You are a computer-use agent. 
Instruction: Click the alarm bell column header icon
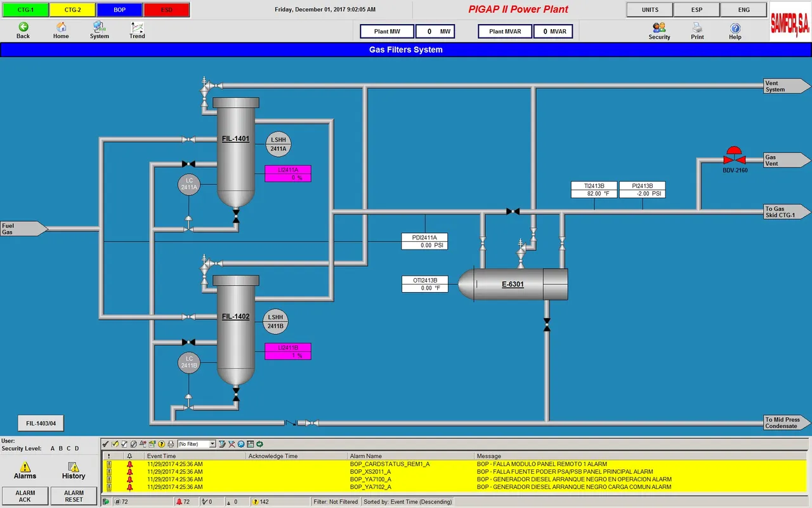pyautogui.click(x=129, y=456)
